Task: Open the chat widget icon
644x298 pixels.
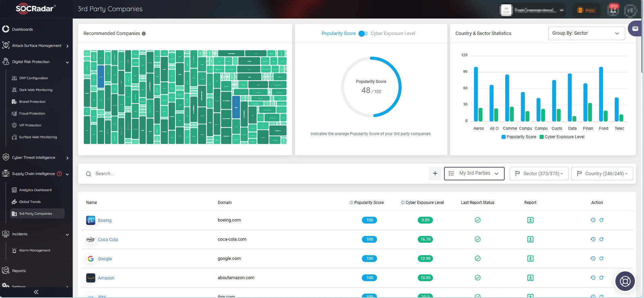Action: click(635, 29)
